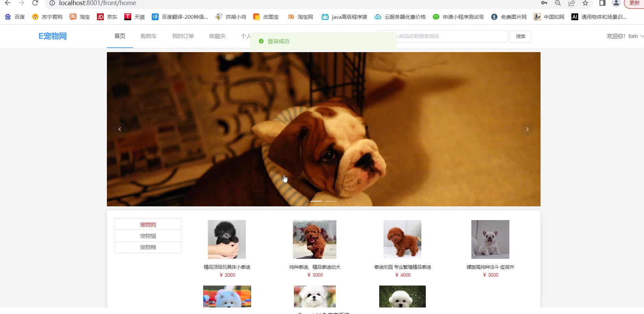Image resolution: width=644 pixels, height=314 pixels.
Task: Click the browser forward arrow
Action: pos(21,3)
